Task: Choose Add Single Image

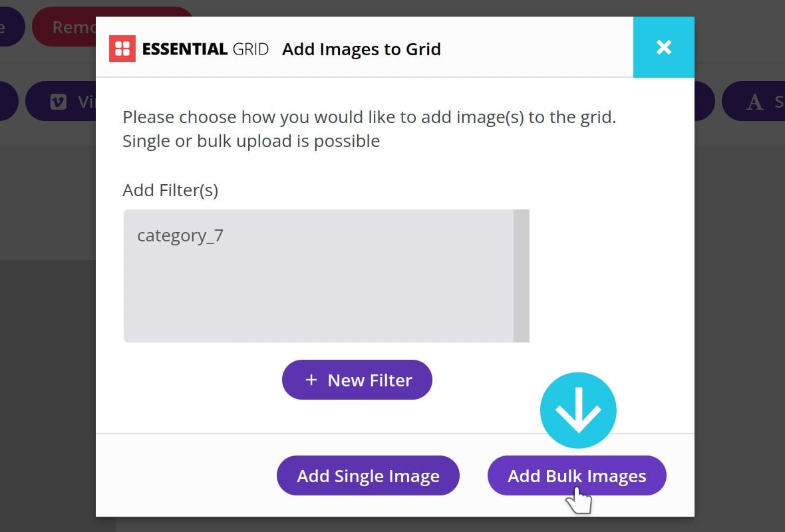Action: [368, 475]
